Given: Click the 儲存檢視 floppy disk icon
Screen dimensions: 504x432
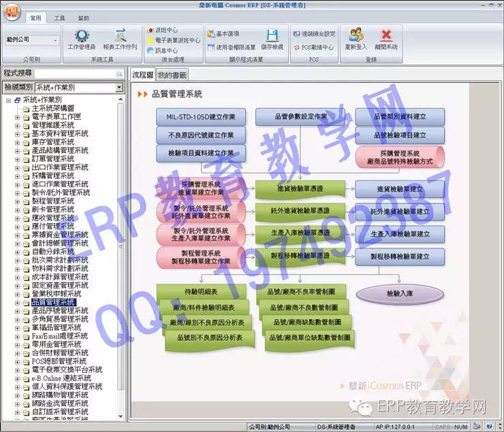Looking at the screenshot, I should point(272,38).
